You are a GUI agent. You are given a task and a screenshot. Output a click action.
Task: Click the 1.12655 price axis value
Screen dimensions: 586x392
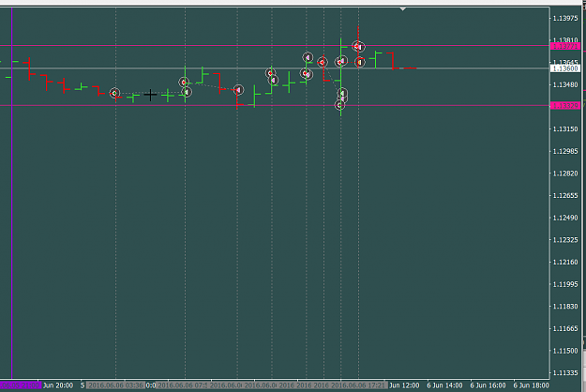[565, 196]
